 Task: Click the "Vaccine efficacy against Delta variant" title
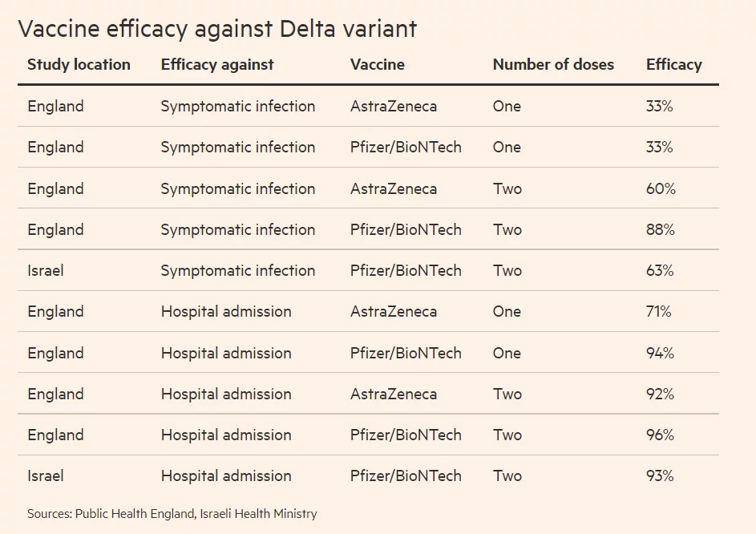pos(217,29)
